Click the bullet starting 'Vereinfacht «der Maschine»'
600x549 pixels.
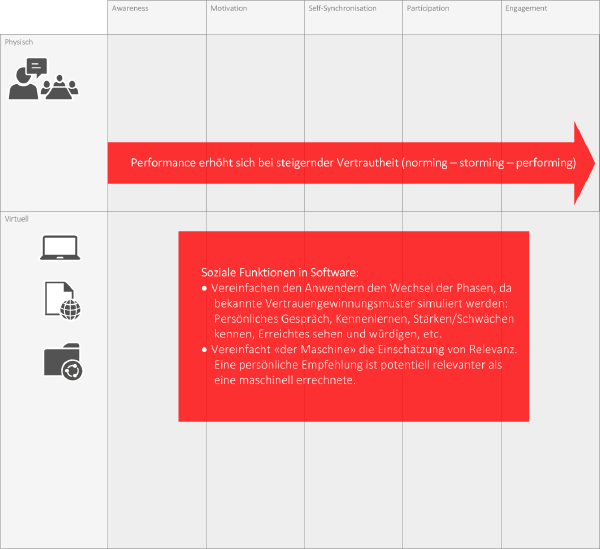[x=360, y=365]
